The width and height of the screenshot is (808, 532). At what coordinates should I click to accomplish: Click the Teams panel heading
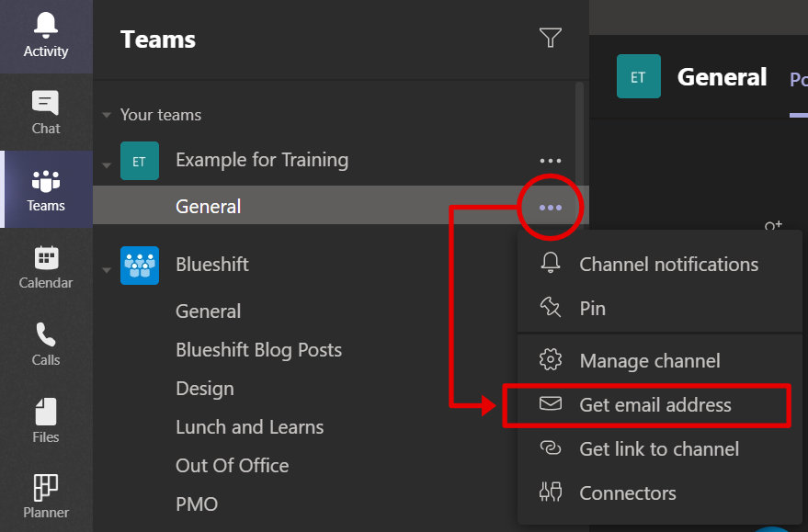tap(158, 40)
